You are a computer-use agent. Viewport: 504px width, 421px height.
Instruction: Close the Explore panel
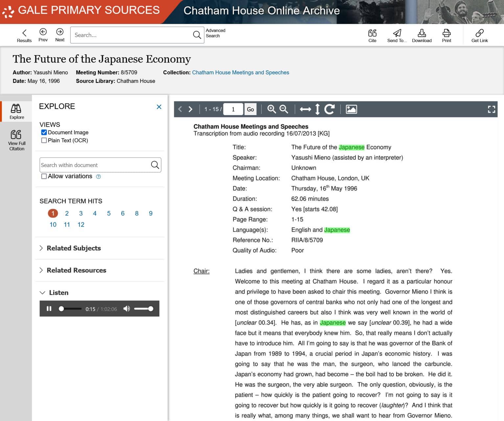pos(159,107)
